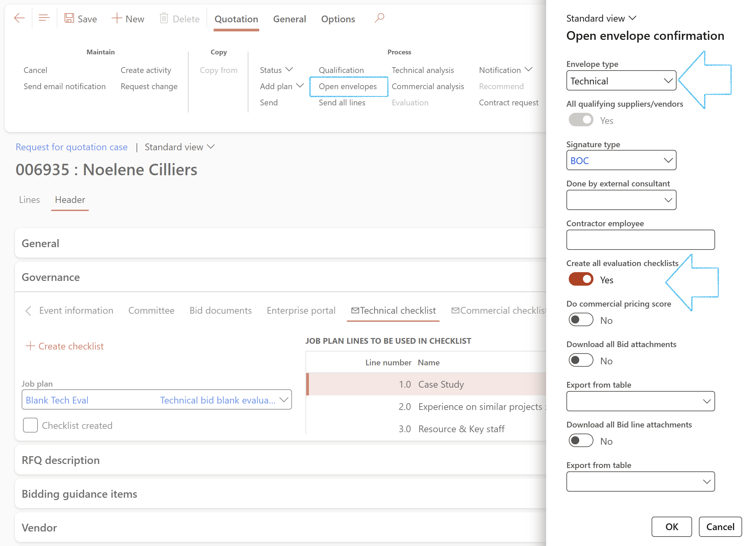The width and height of the screenshot is (756, 546).
Task: Expand the Signature type BOC dropdown
Action: click(667, 160)
